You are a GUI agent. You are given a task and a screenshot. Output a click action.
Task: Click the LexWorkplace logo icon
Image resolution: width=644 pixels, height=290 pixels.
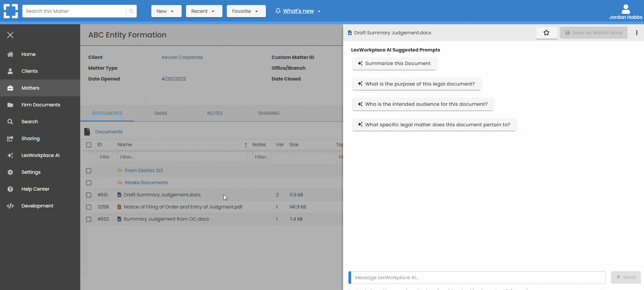(x=11, y=11)
